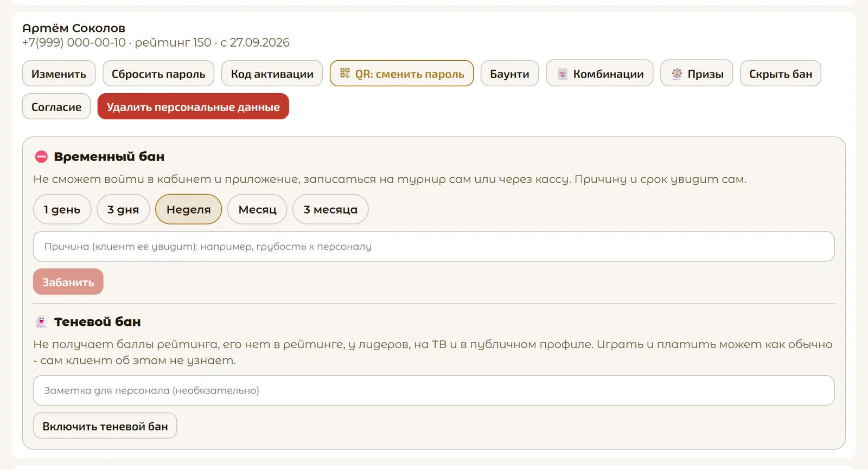The image size is (868, 470).
Task: Click the date с 27.09.2026
Action: click(255, 42)
